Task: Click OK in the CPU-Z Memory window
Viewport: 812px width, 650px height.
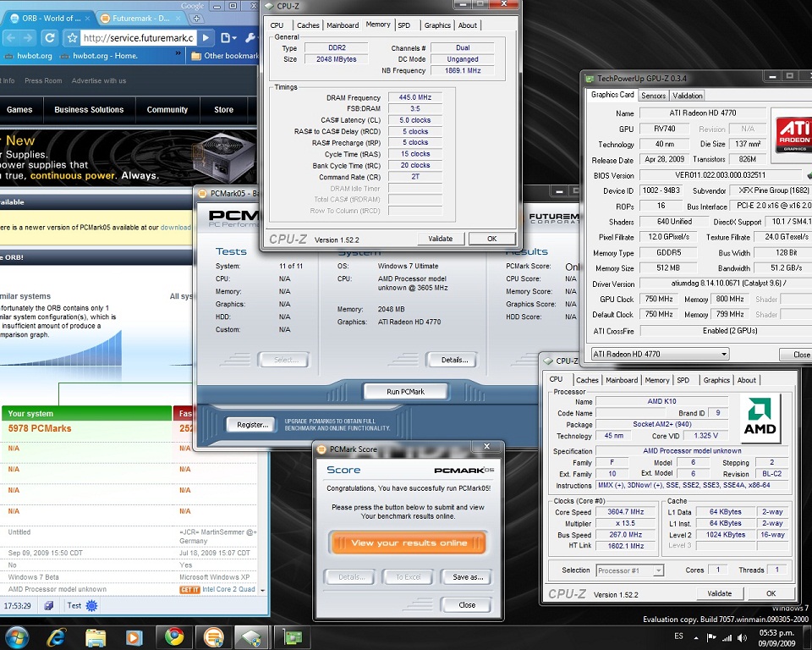Action: pos(492,239)
